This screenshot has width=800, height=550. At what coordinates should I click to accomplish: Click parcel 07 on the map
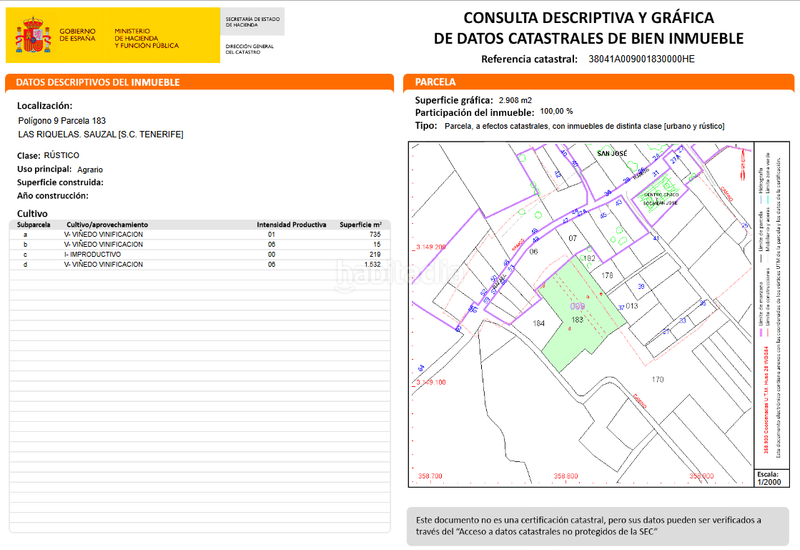pyautogui.click(x=573, y=238)
